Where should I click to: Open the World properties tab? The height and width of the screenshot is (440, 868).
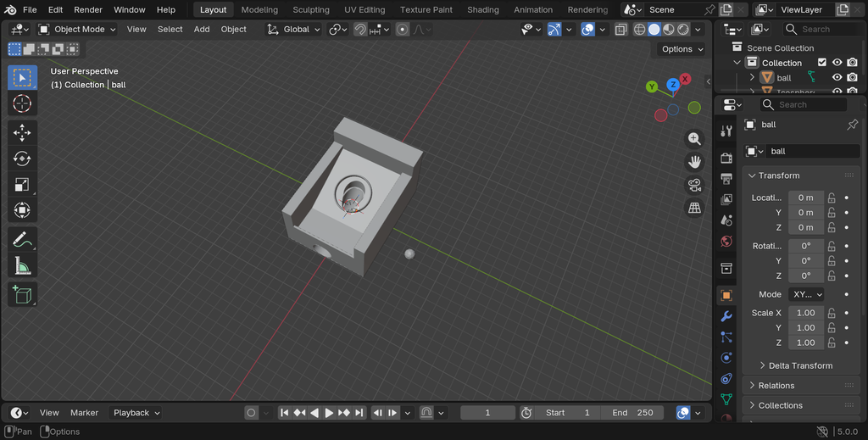click(726, 241)
